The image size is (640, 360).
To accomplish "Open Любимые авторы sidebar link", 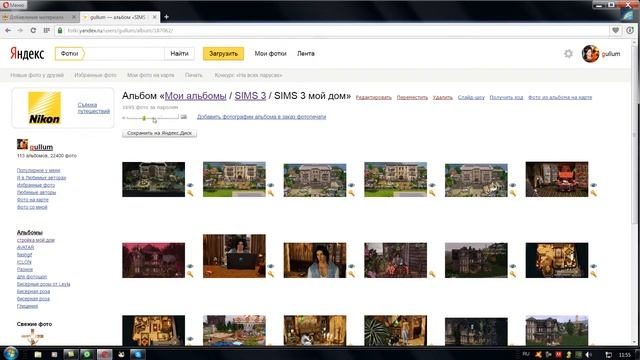I will point(36,192).
